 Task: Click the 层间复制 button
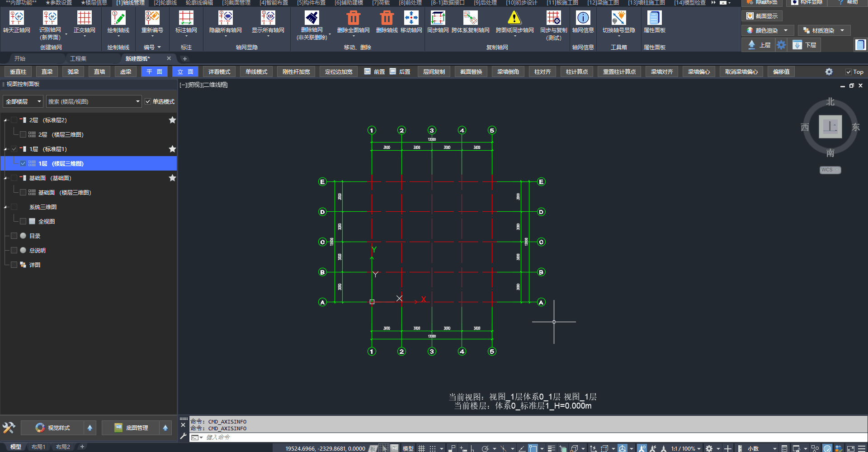coord(434,72)
